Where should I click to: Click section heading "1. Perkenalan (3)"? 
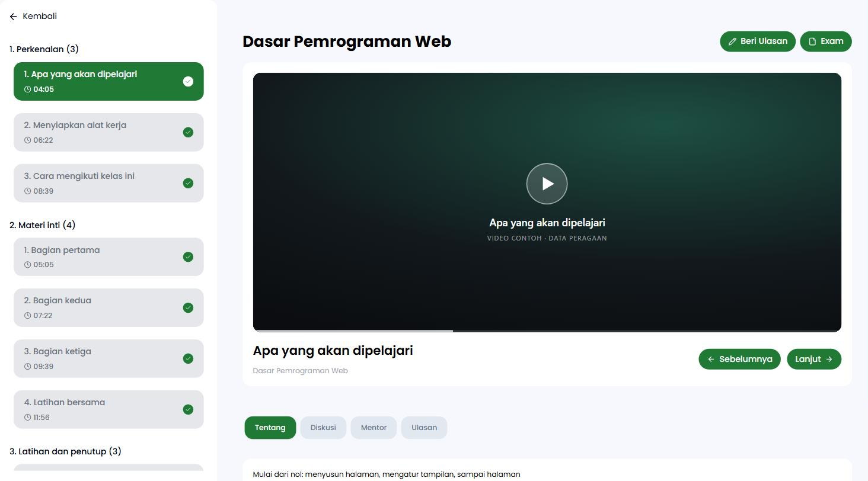pos(44,49)
